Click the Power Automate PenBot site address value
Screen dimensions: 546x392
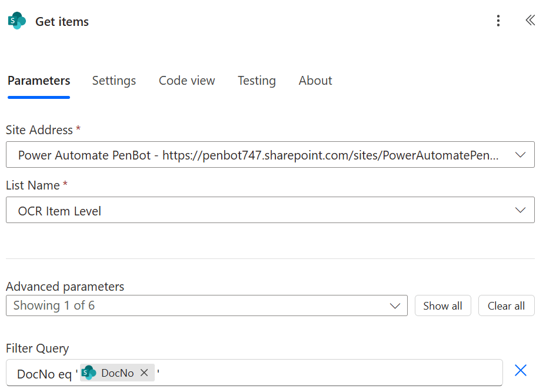click(259, 155)
